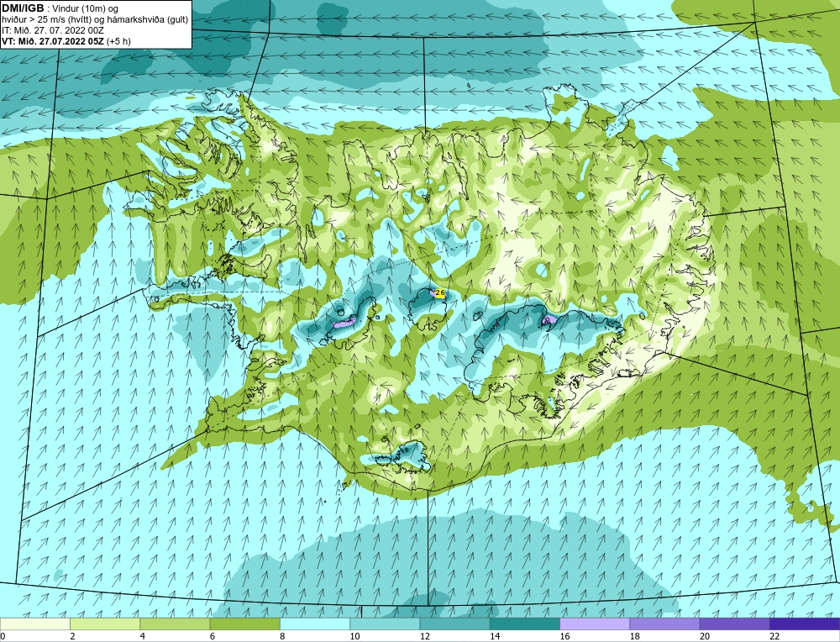
Task: Click the 'VT: Mið. 27.07.2022 05Z' line
Action: pos(54,41)
